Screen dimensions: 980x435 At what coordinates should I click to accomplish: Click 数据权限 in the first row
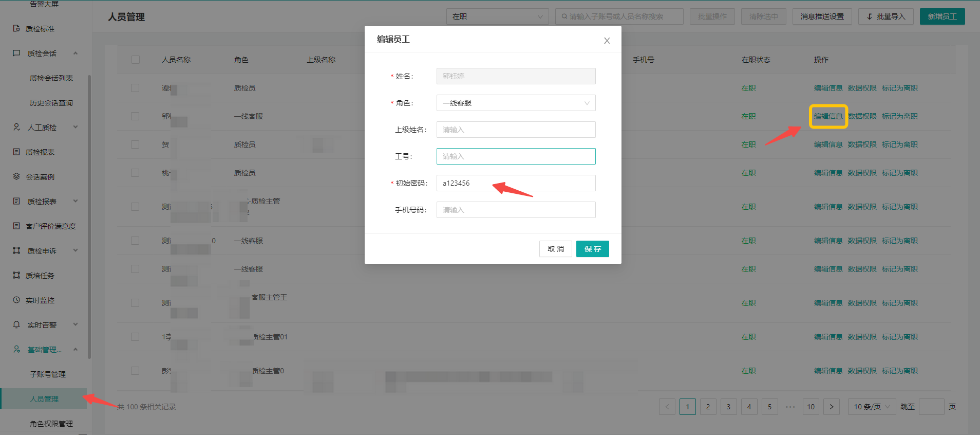(x=862, y=88)
